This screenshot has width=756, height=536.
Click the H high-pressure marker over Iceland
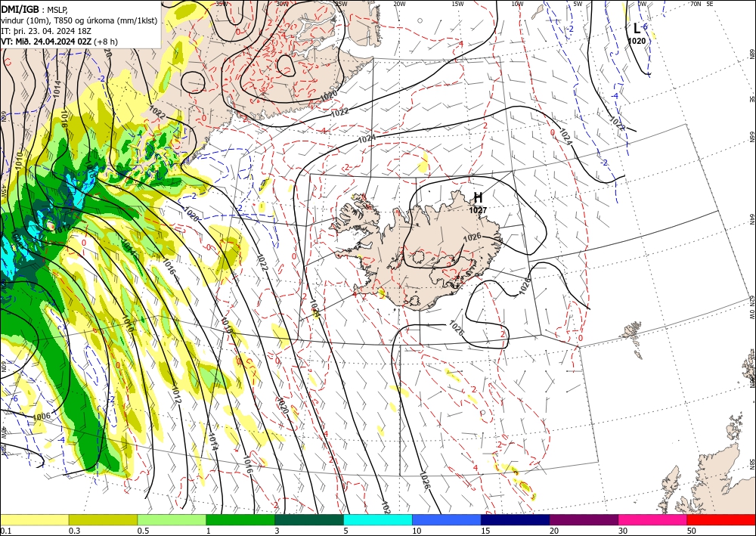[478, 197]
